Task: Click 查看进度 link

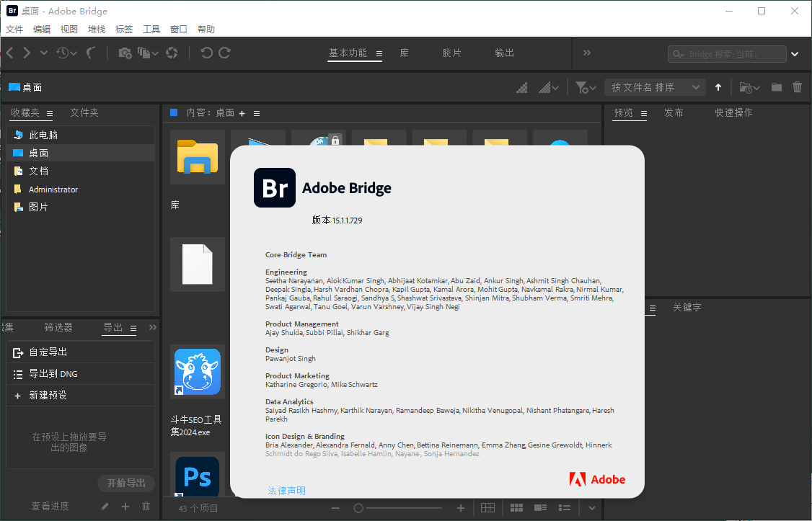Action: point(50,506)
